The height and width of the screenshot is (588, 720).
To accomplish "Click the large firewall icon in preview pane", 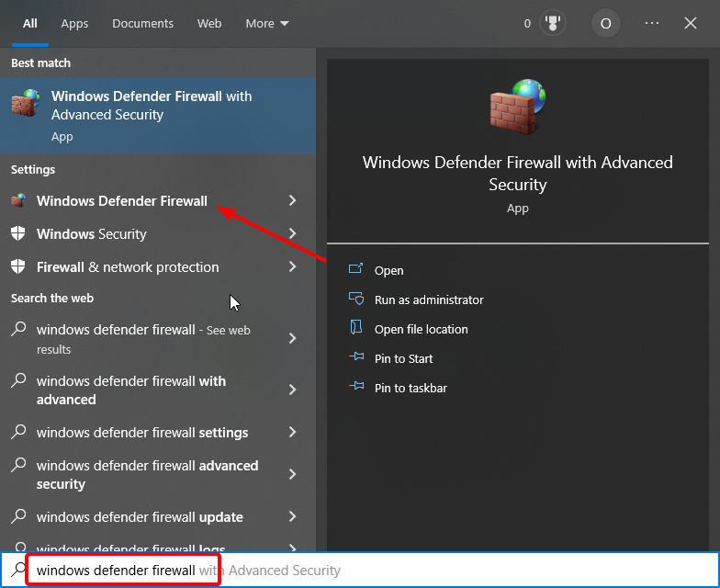I will (x=518, y=107).
